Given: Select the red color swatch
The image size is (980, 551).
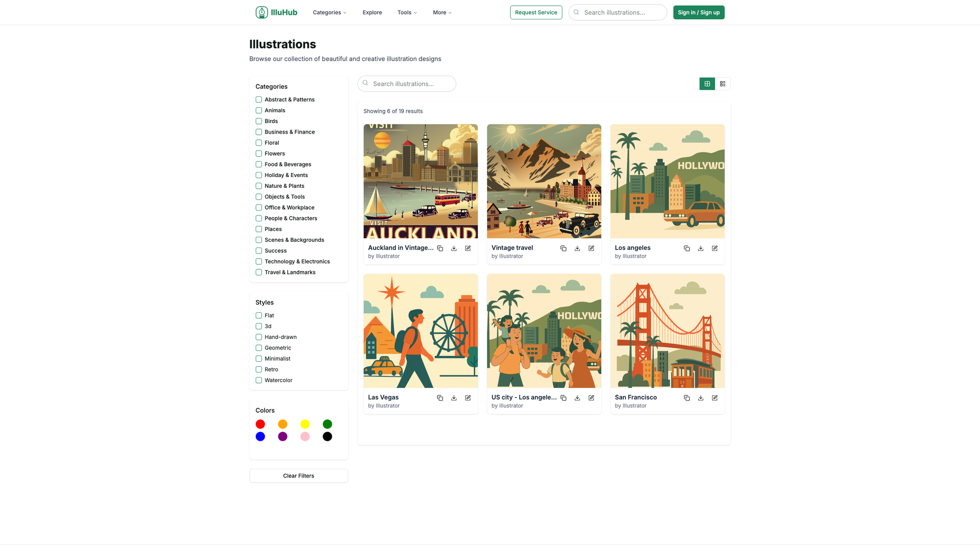Looking at the screenshot, I should [260, 424].
